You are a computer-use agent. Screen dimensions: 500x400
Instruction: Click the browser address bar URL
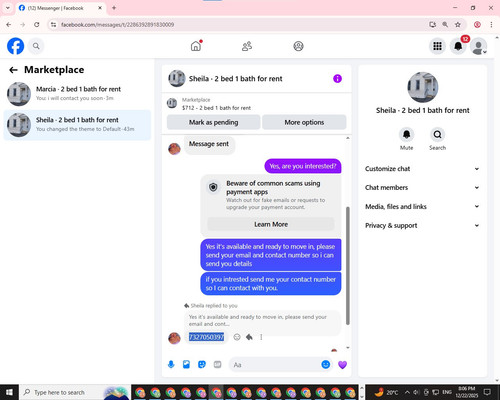click(117, 24)
